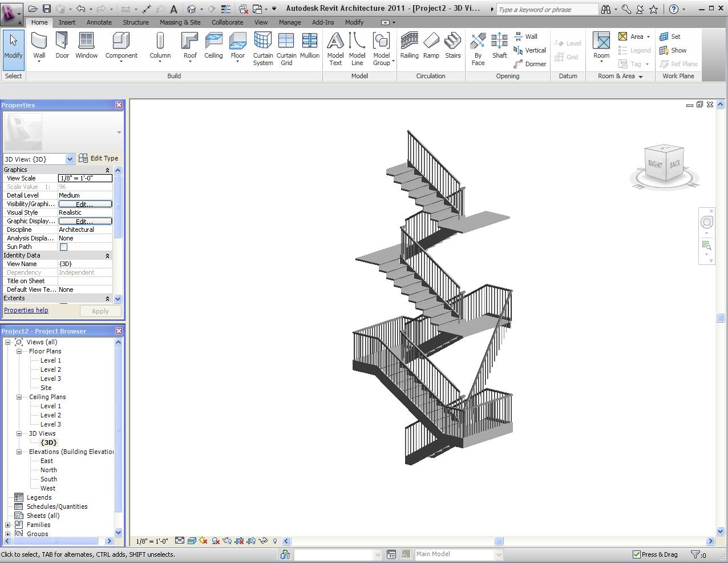Open the Massing & Site tab
The width and height of the screenshot is (728, 563).
[x=180, y=22]
